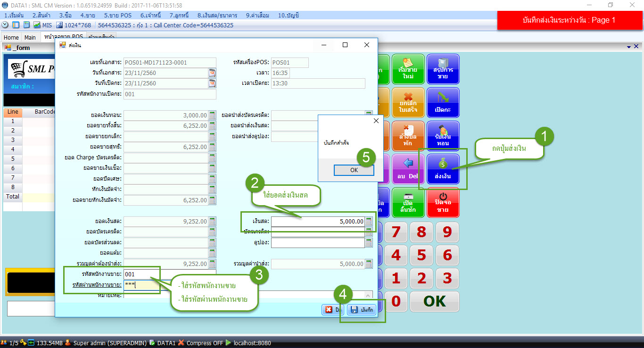This screenshot has width=644, height=348.
Task: Click the รหัสผ่านพนักงานขาย password field
Action: tap(170, 284)
